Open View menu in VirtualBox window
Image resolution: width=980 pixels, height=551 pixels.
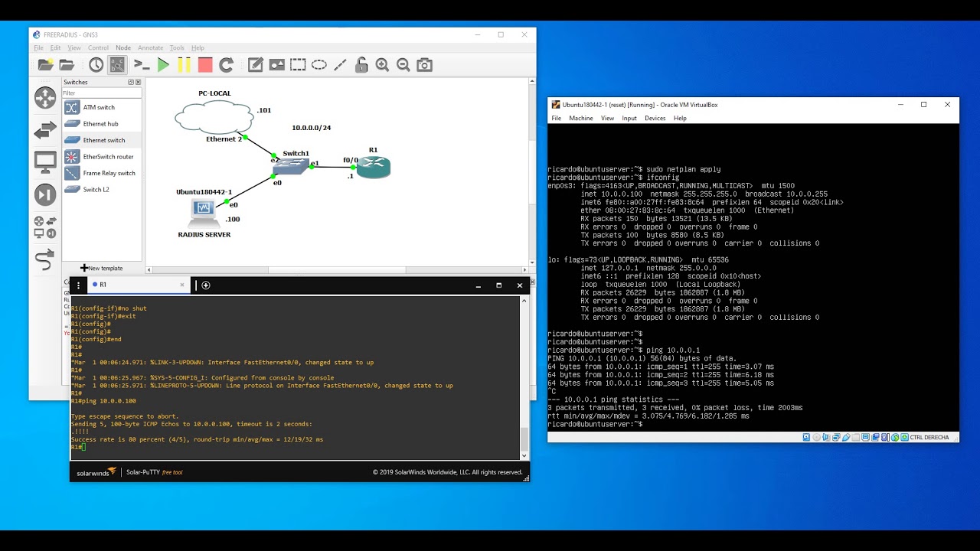pyautogui.click(x=607, y=118)
